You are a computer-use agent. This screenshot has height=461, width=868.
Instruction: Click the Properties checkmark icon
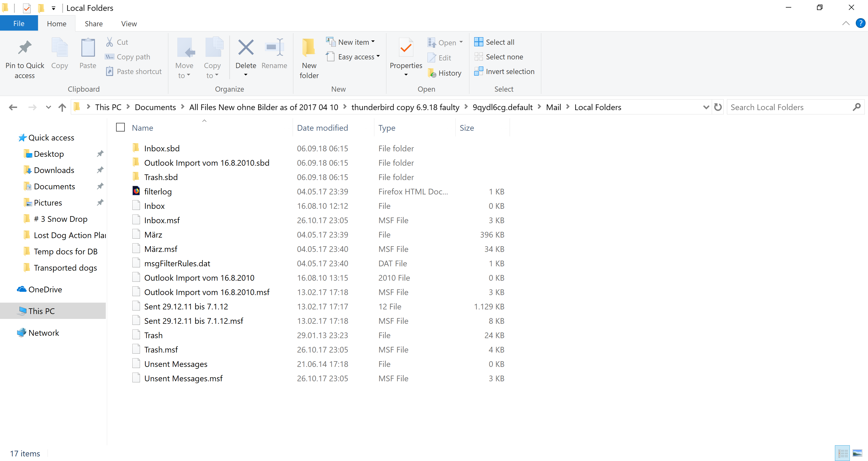click(406, 48)
